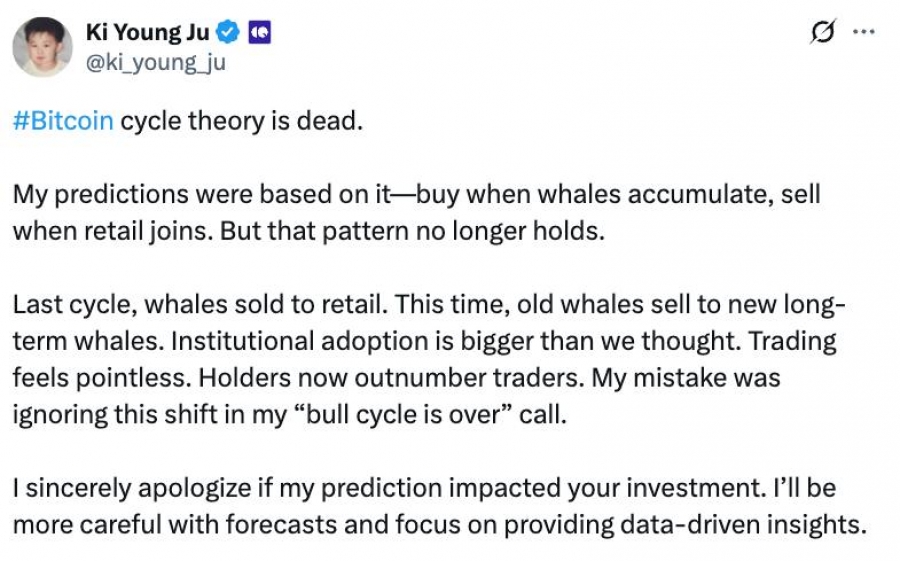Open Ki Young Ju's profile avatar

click(42, 47)
